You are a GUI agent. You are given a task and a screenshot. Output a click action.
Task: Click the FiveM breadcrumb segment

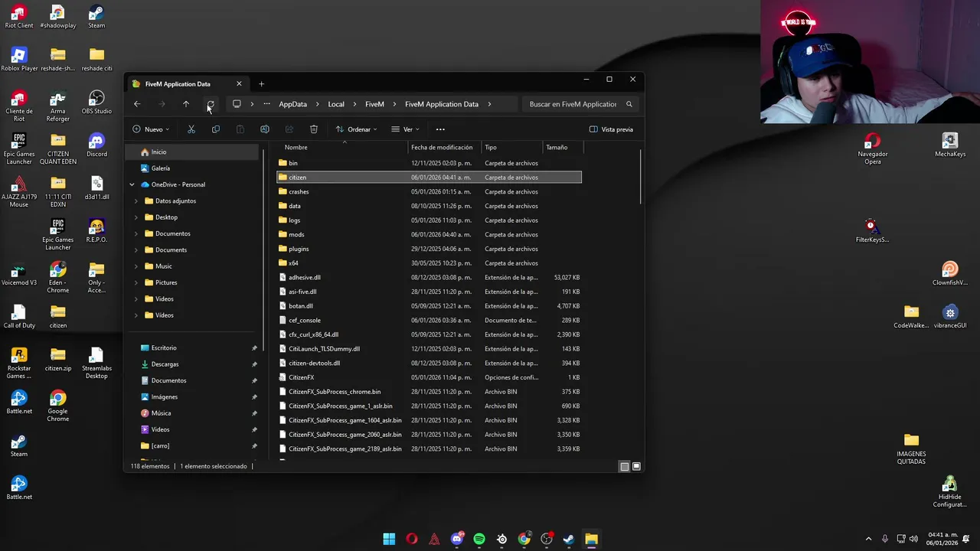(374, 104)
